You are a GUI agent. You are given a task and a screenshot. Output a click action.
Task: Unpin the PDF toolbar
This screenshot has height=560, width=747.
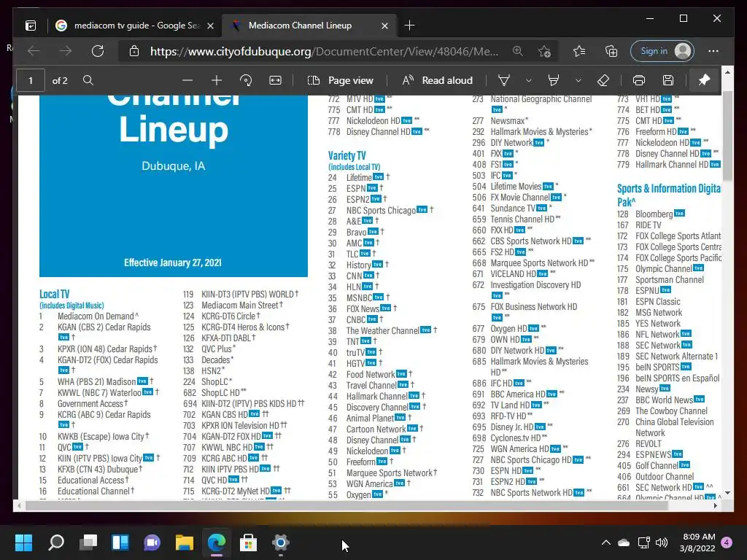tap(704, 80)
